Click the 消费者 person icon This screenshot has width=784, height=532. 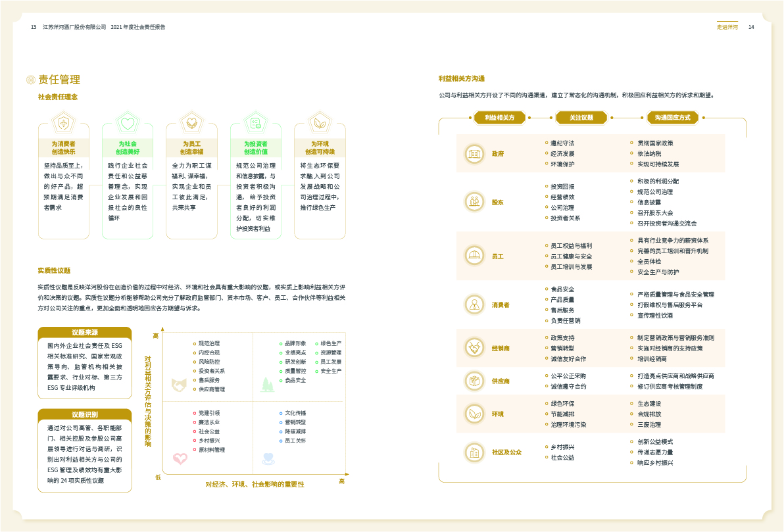pyautogui.click(x=474, y=304)
